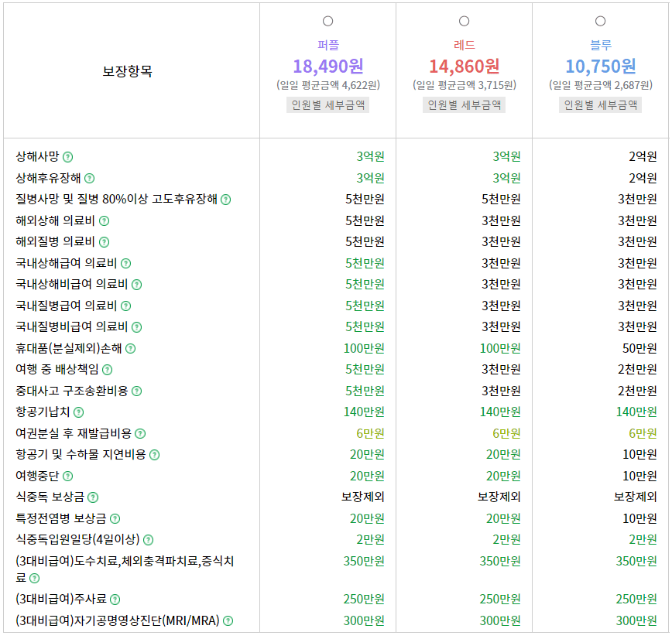The width and height of the screenshot is (672, 639).
Task: Click question icon next to 여행중단
Action: [x=67, y=477]
